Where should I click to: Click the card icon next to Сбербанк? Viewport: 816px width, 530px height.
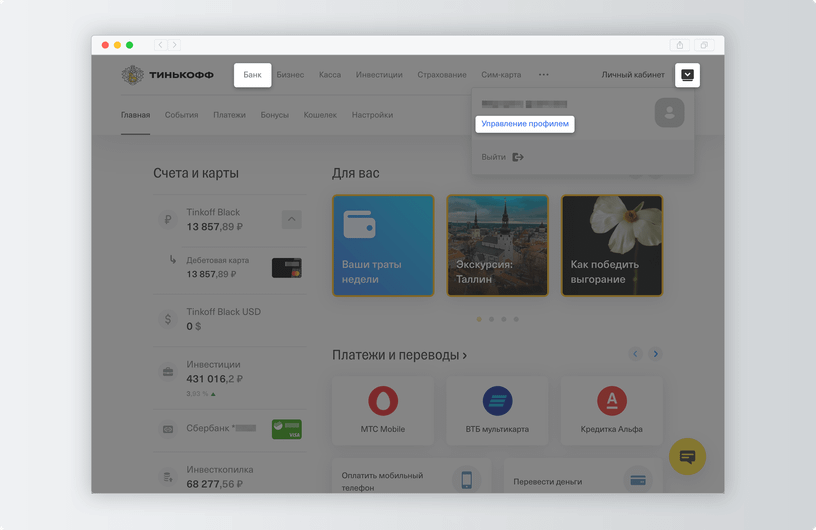[168, 429]
